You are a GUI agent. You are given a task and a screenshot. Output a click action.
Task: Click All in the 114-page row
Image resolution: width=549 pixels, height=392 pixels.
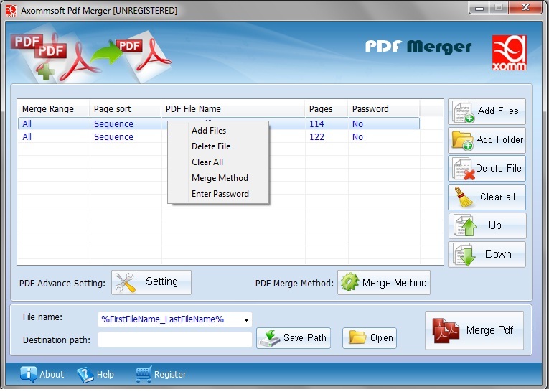[x=27, y=124]
